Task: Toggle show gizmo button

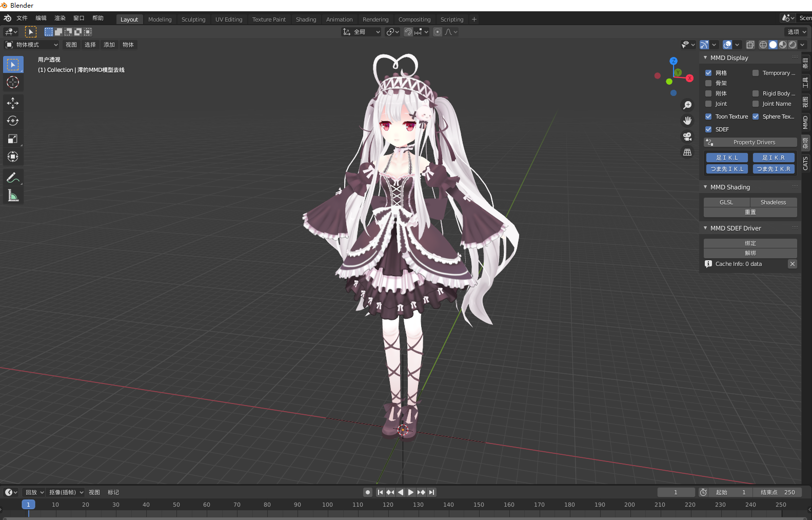Action: [x=704, y=45]
